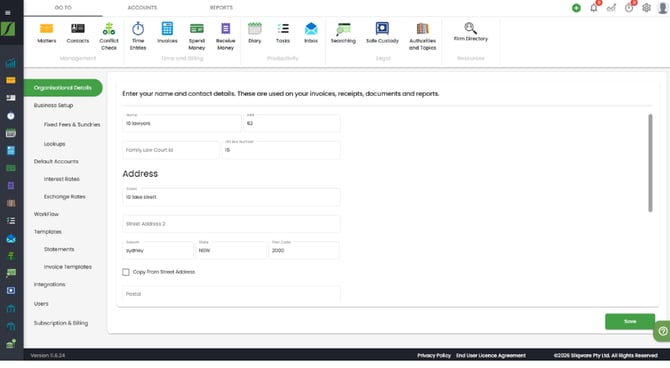Open Time Entries from the ribbon
Image resolution: width=670 pixels, height=368 pixels.
138,37
